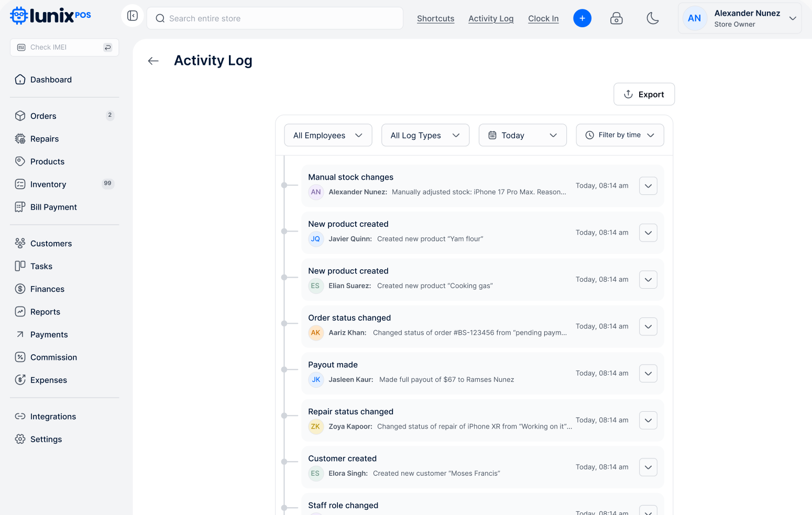The height and width of the screenshot is (515, 812).
Task: Open the Shortcuts menu link
Action: click(x=435, y=18)
